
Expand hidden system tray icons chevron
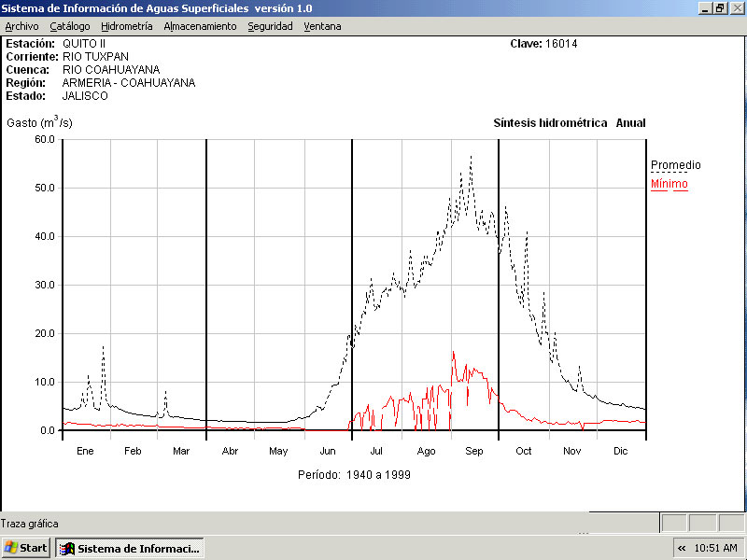coord(682,548)
